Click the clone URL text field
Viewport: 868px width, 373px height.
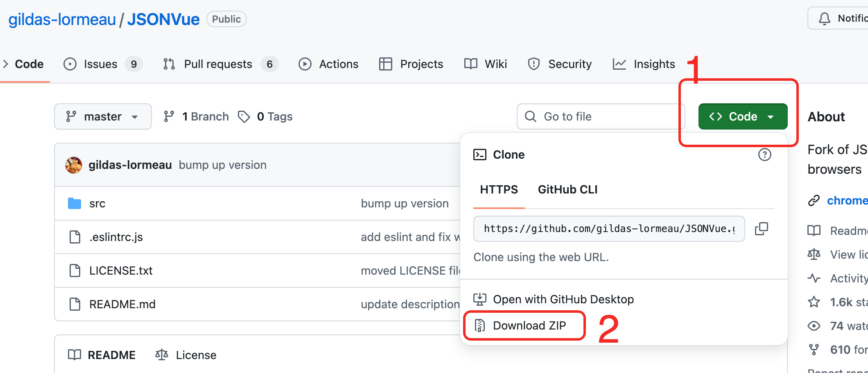pyautogui.click(x=609, y=229)
